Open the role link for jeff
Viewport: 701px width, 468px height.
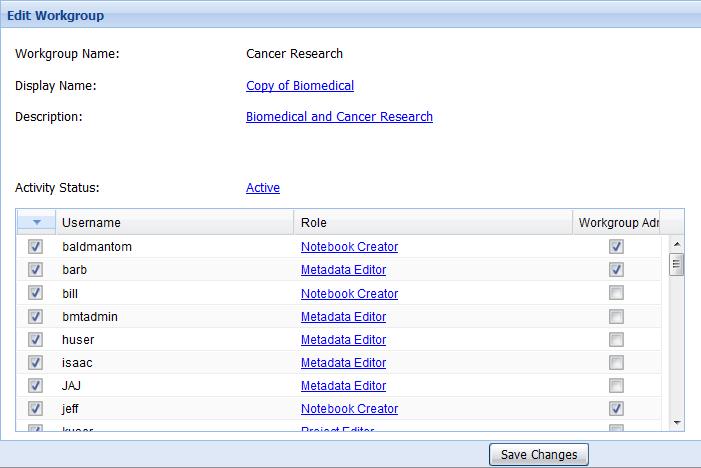(349, 408)
